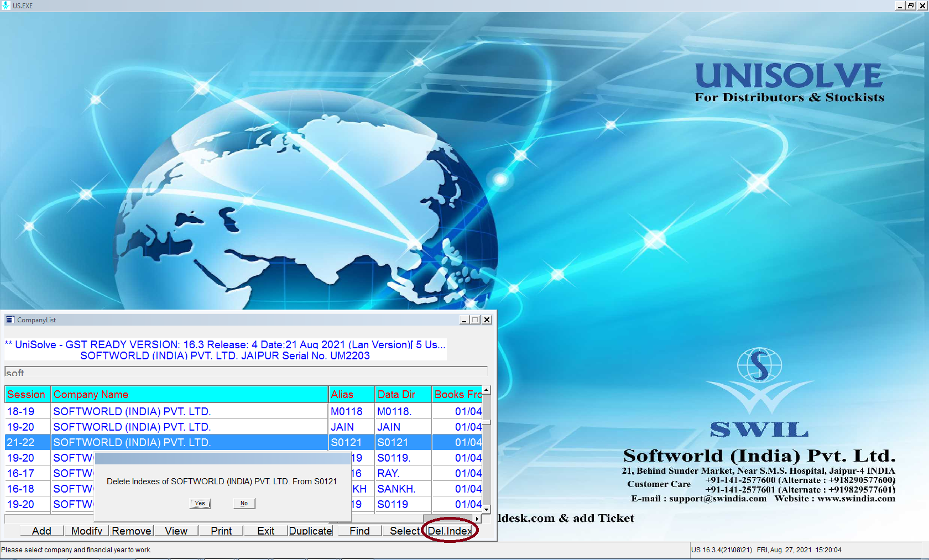Click the View button
Screen dimensions: 929x560
[x=176, y=531]
